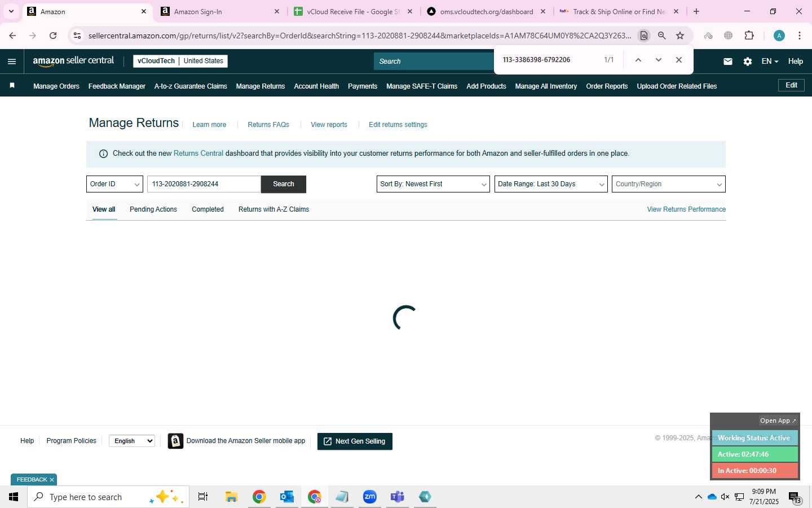The width and height of the screenshot is (812, 508).
Task: Open Outlook from the taskbar
Action: coord(287,497)
